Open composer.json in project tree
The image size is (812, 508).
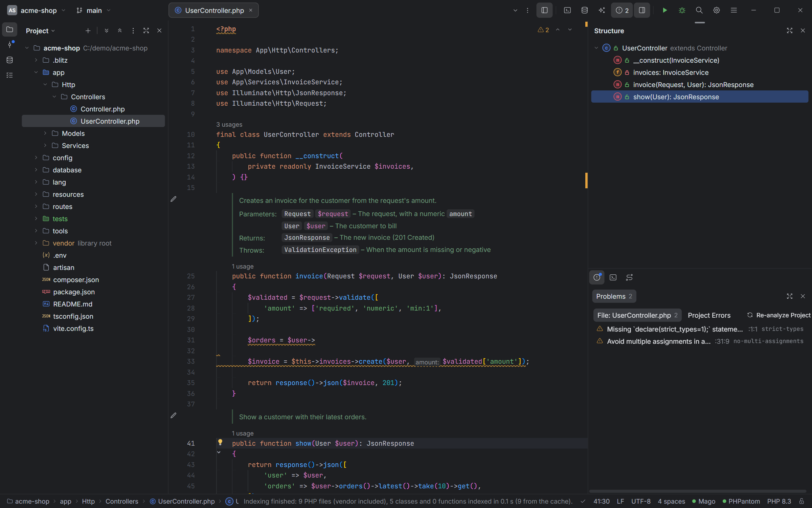click(x=76, y=280)
